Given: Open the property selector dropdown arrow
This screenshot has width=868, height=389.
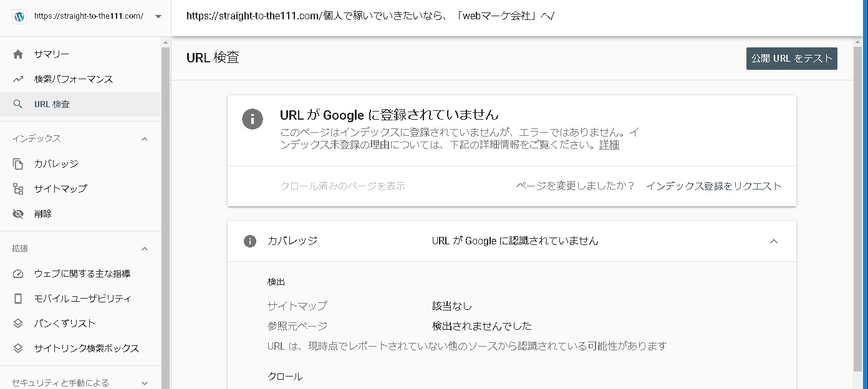Looking at the screenshot, I should 158,17.
